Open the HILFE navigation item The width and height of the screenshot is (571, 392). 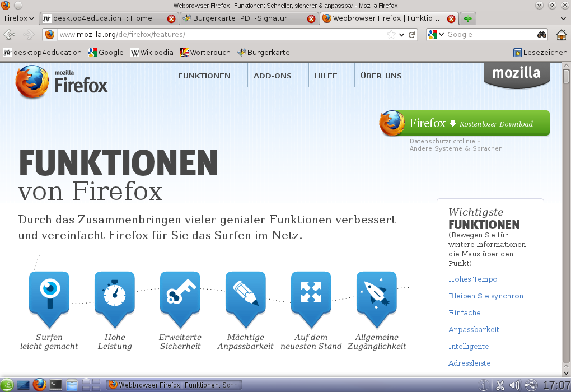326,76
